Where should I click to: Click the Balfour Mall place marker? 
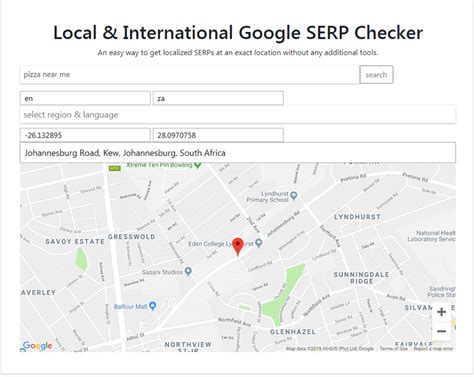[x=153, y=306]
